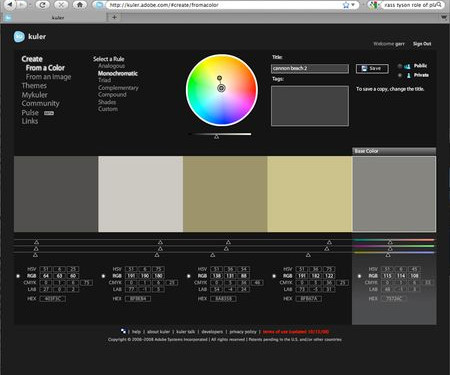The width and height of the screenshot is (450, 375).
Task: Click the upper color marker on the color wheel
Action: click(219, 78)
